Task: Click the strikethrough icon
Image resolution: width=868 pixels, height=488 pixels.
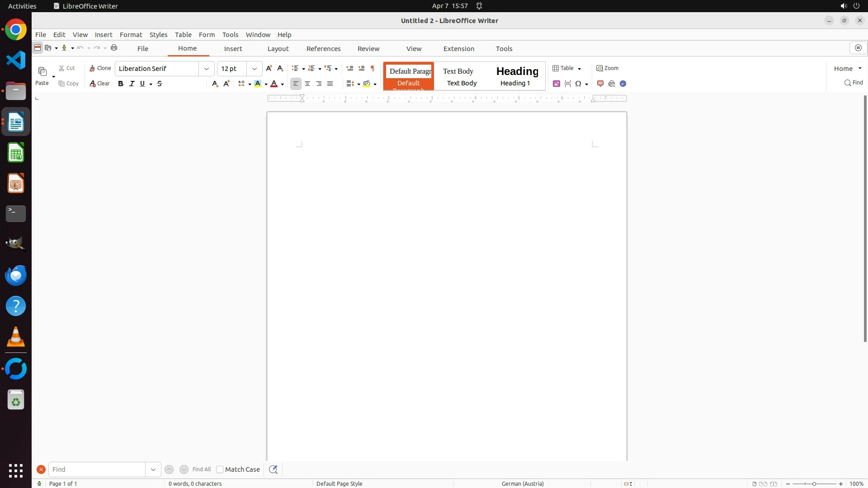Action: (160, 84)
